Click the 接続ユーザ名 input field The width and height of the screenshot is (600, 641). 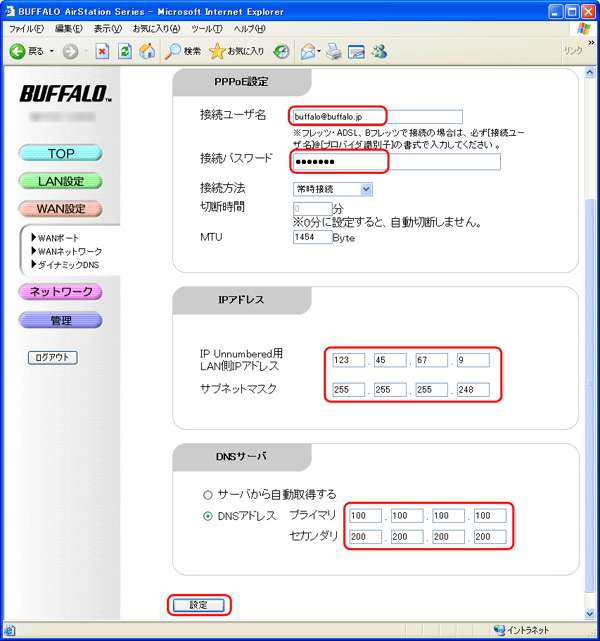pos(378,117)
